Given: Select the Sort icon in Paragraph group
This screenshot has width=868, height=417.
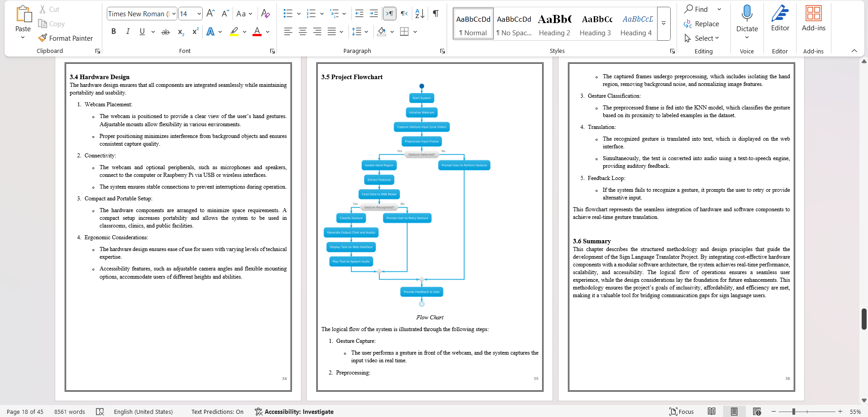Looking at the screenshot, I should (419, 14).
